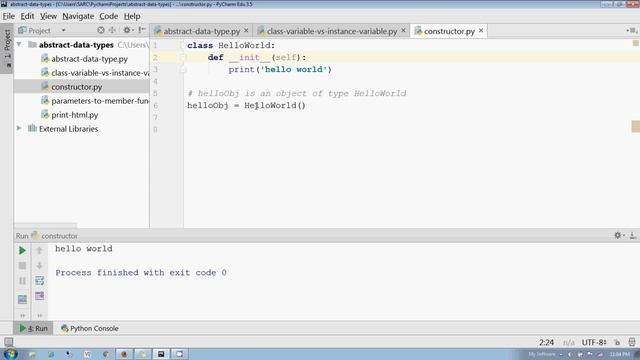The height and width of the screenshot is (360, 640).
Task: Close the class-variable-vs-instance-variable.py tab
Action: (x=403, y=31)
